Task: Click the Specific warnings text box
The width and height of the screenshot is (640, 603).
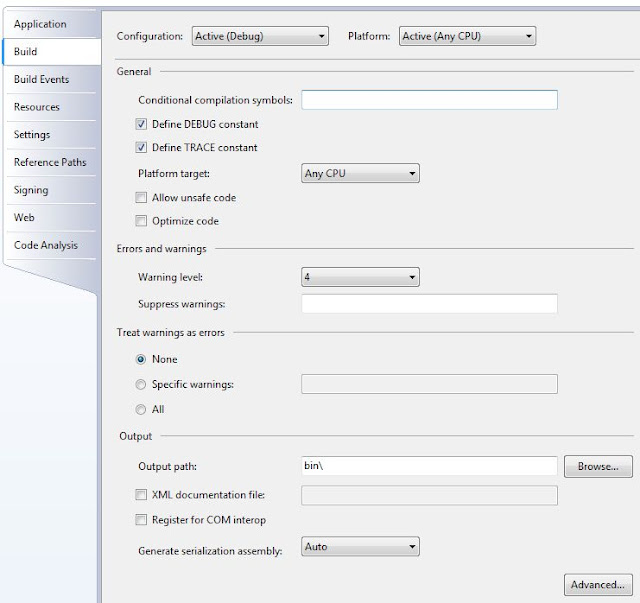Action: coord(429,384)
